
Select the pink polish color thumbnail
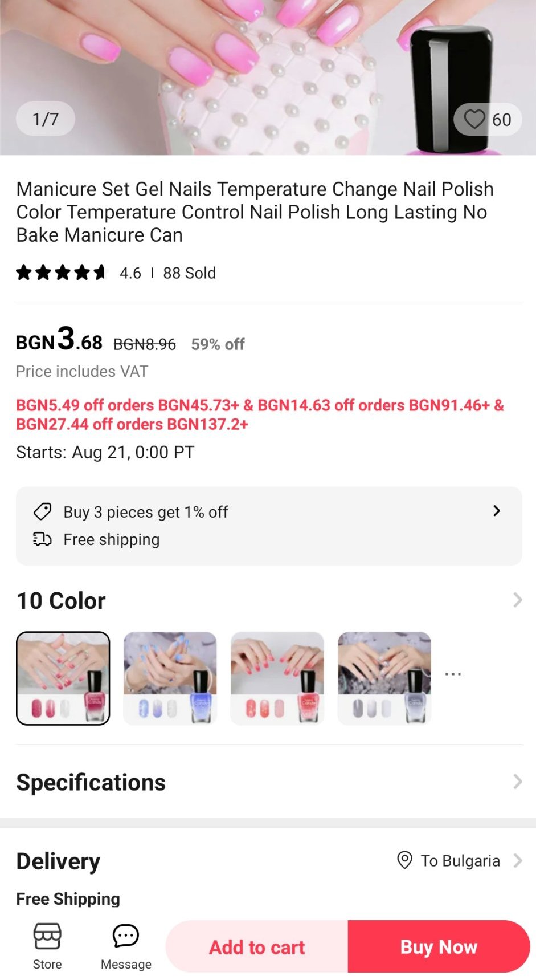coord(63,678)
